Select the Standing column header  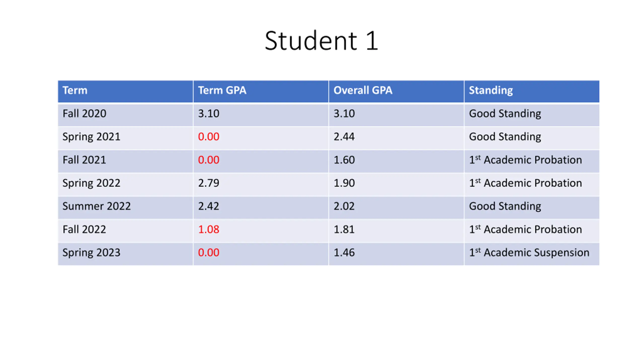(532, 91)
